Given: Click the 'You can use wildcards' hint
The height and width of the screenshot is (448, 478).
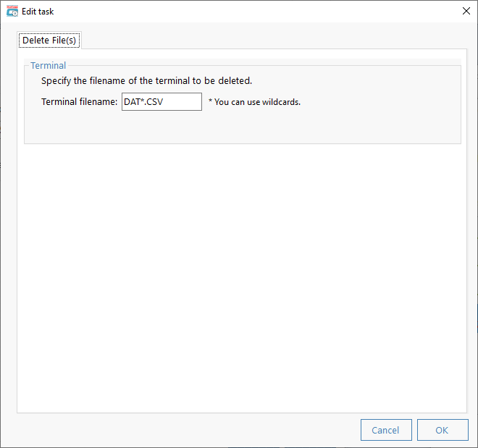Looking at the screenshot, I should [254, 102].
